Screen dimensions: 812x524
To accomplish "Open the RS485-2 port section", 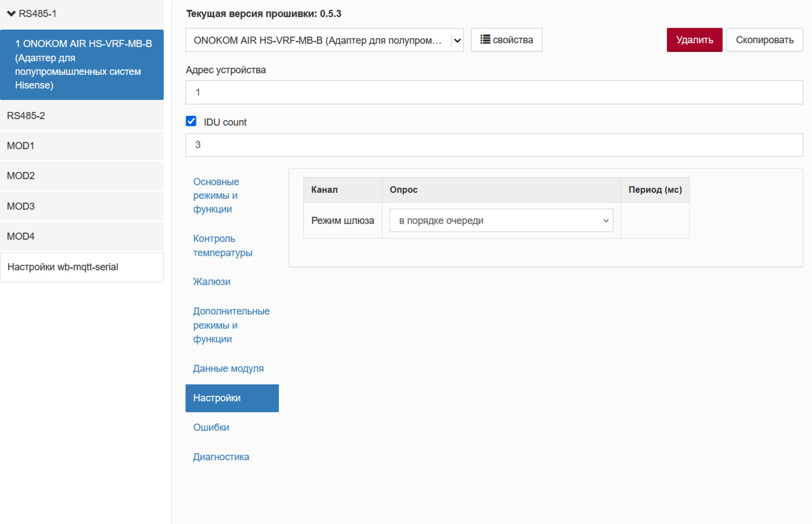I will pyautogui.click(x=81, y=116).
